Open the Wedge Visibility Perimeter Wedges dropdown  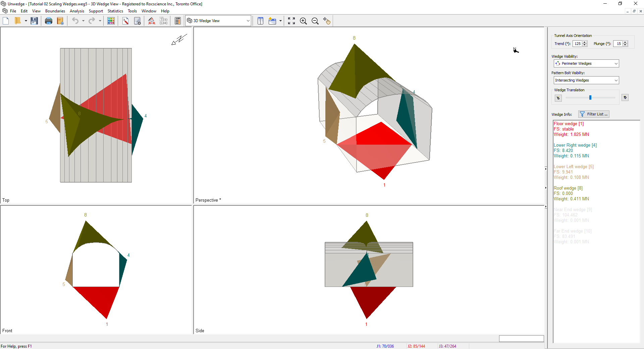586,63
